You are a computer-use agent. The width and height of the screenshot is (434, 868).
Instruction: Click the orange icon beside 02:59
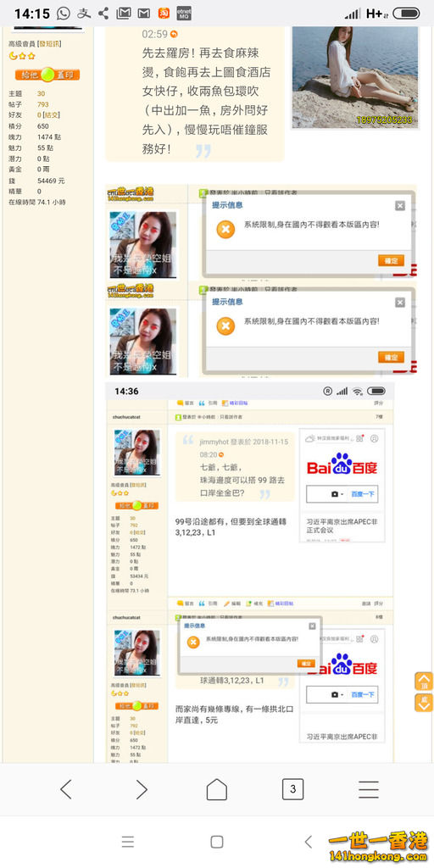(x=175, y=34)
